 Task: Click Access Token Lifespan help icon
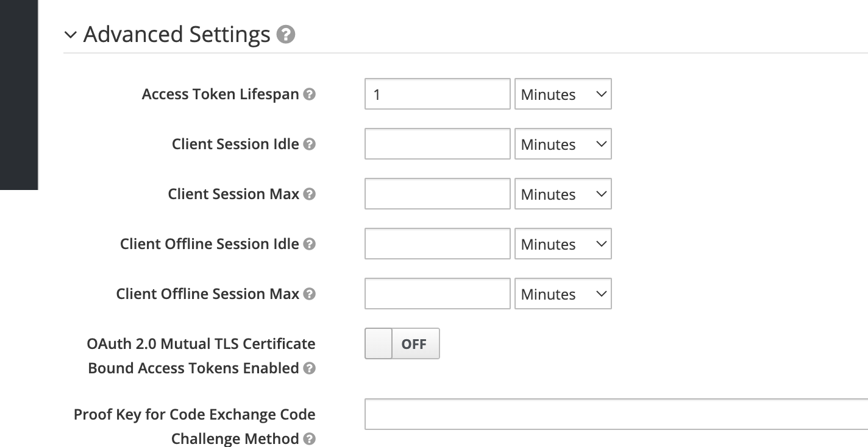310,94
